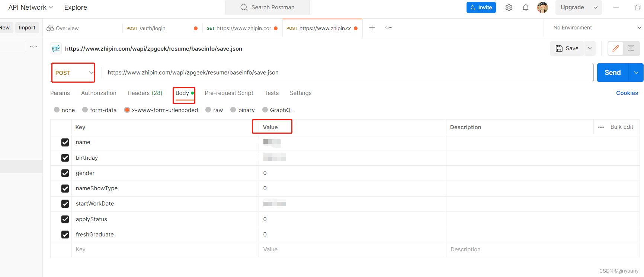Open the Params tab
Screen dimensions: 644x277
click(x=60, y=93)
